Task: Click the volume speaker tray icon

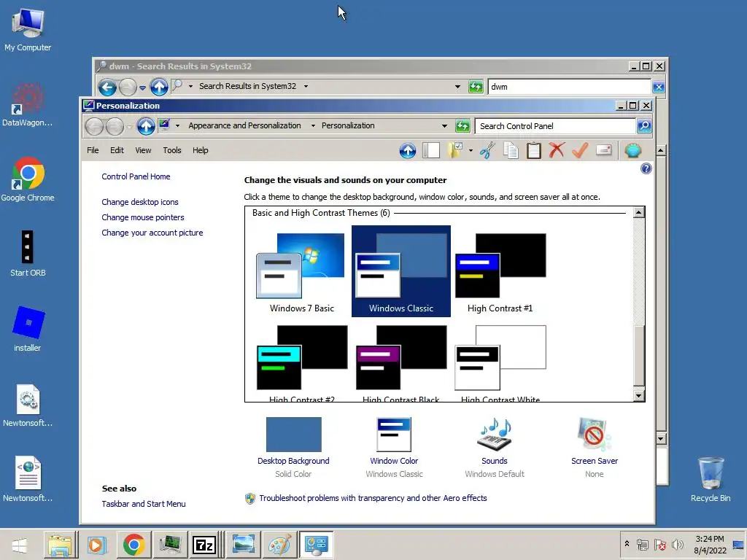Action: coord(678,544)
